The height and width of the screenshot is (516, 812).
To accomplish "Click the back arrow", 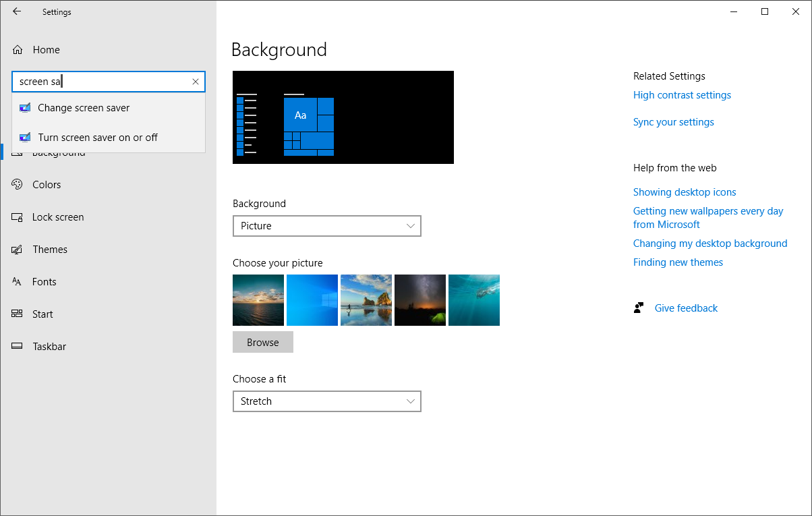I will [16, 11].
